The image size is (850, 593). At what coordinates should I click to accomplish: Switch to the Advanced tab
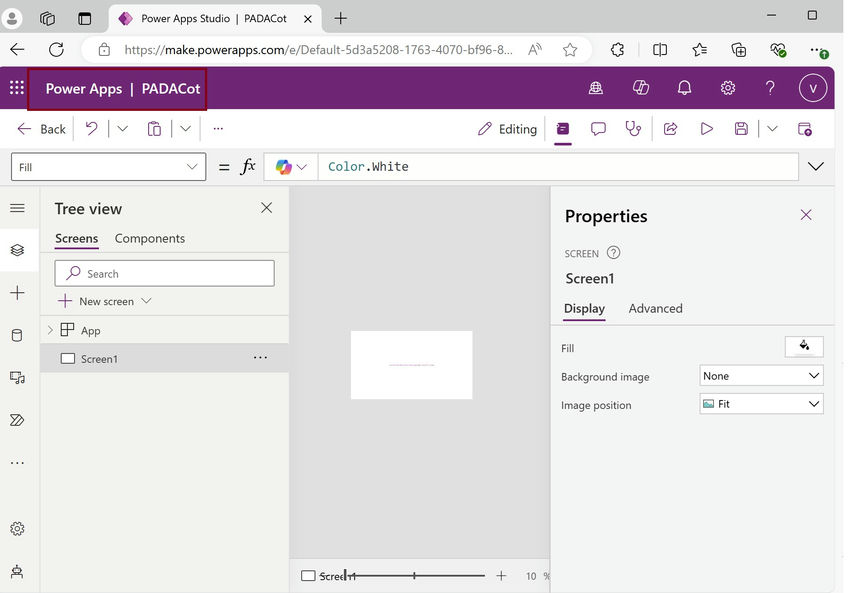pos(655,308)
